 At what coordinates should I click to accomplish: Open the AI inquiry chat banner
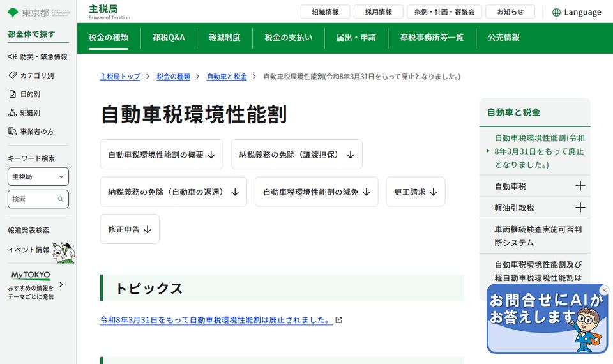547,319
